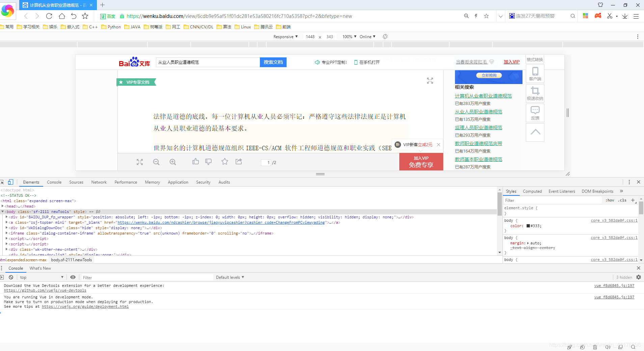Collapse the body element node
The width and height of the screenshot is (644, 351).
pyautogui.click(x=3, y=211)
